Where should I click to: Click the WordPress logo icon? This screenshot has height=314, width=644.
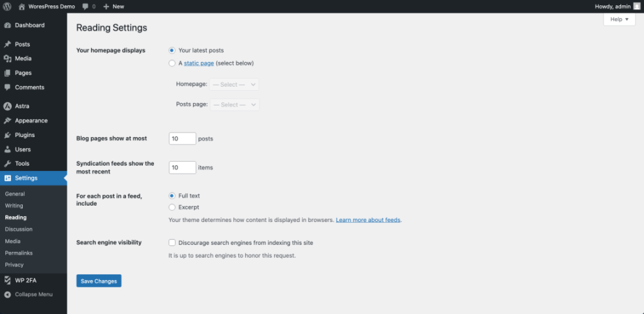pos(7,7)
